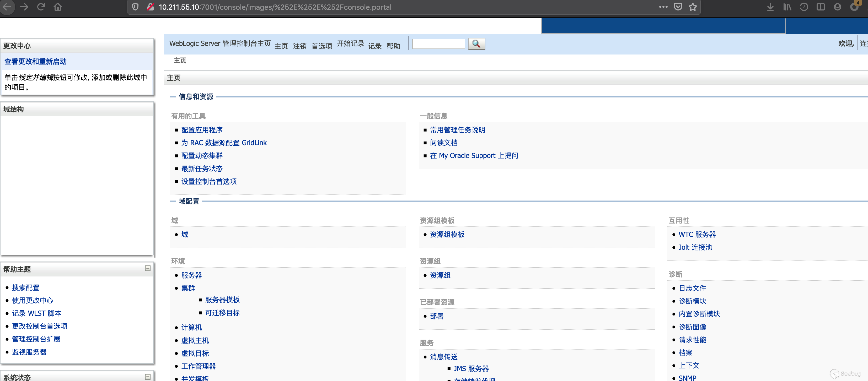
Task: Bookmark page with star icon
Action: [693, 7]
